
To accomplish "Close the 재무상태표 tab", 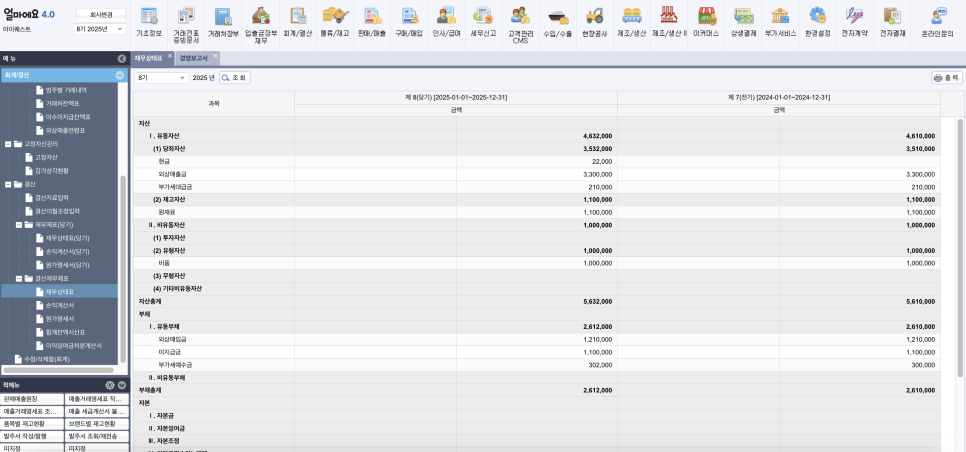I will pyautogui.click(x=170, y=56).
